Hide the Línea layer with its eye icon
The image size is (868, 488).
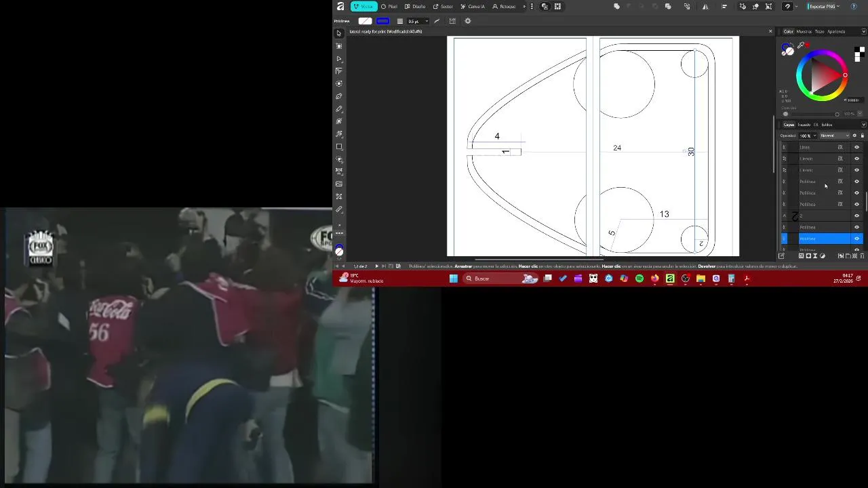pos(856,147)
